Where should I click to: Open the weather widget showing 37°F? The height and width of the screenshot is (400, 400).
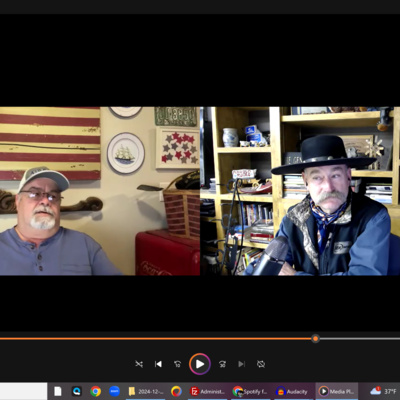(384, 391)
